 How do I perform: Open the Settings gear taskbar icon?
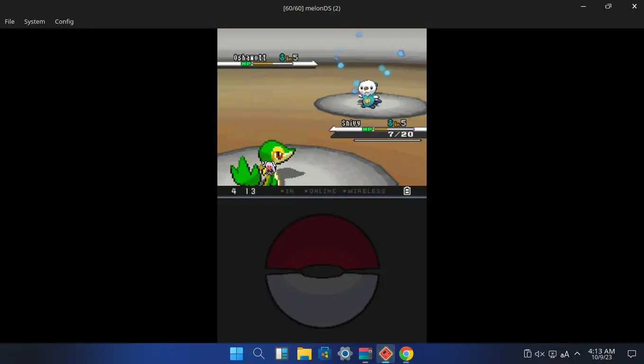(x=345, y=354)
